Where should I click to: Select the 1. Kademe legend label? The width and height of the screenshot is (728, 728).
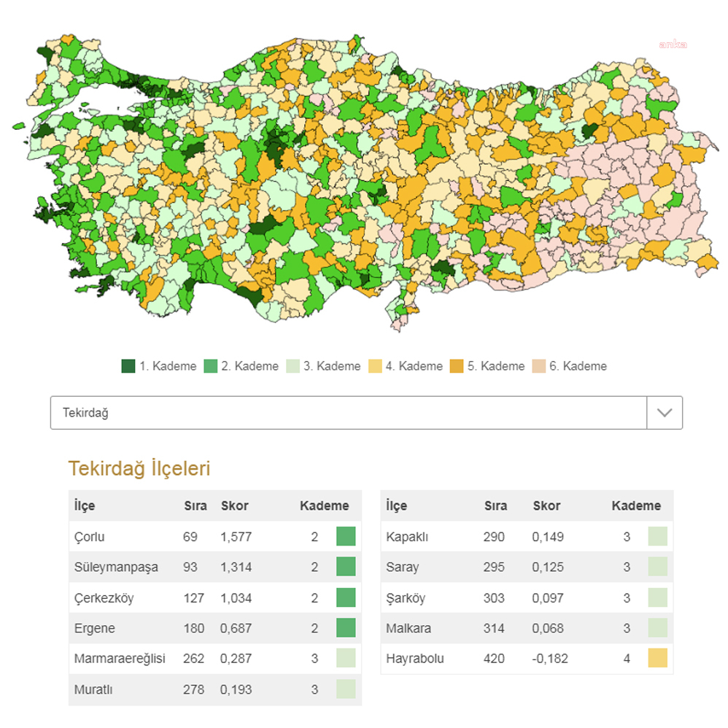pos(168,366)
